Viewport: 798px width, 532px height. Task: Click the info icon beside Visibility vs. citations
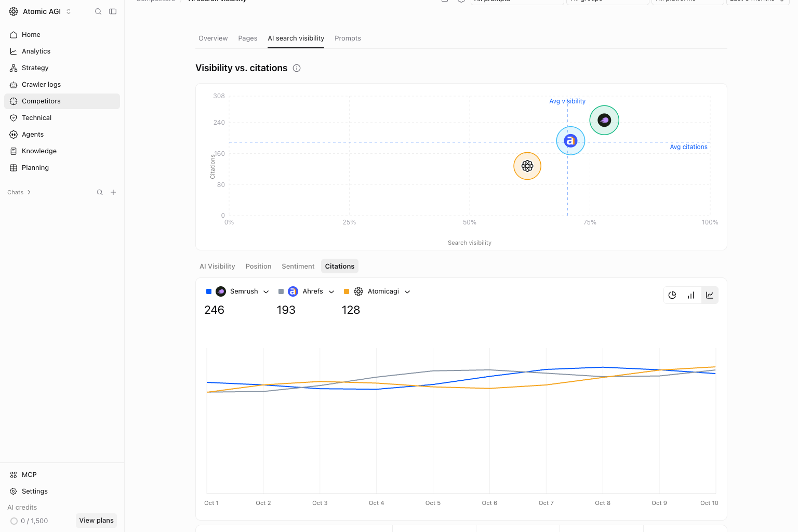pyautogui.click(x=297, y=68)
